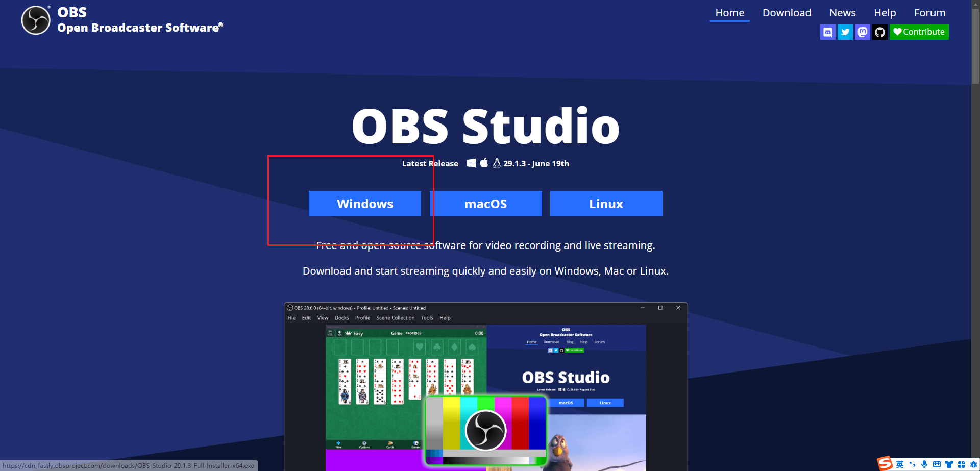Download OBS Studio for Windows
This screenshot has height=471, width=980.
365,204
